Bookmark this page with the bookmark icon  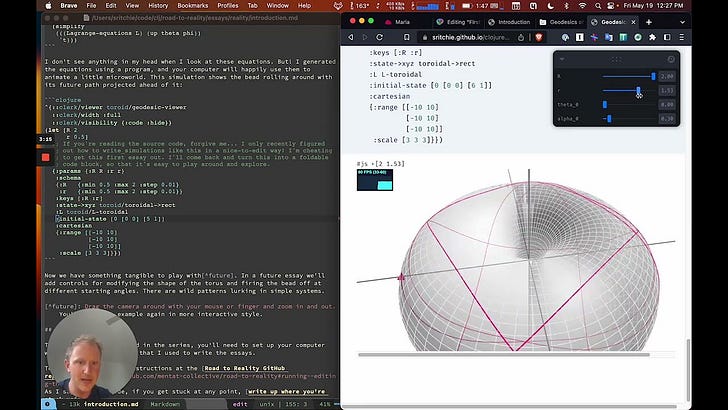coord(407,37)
